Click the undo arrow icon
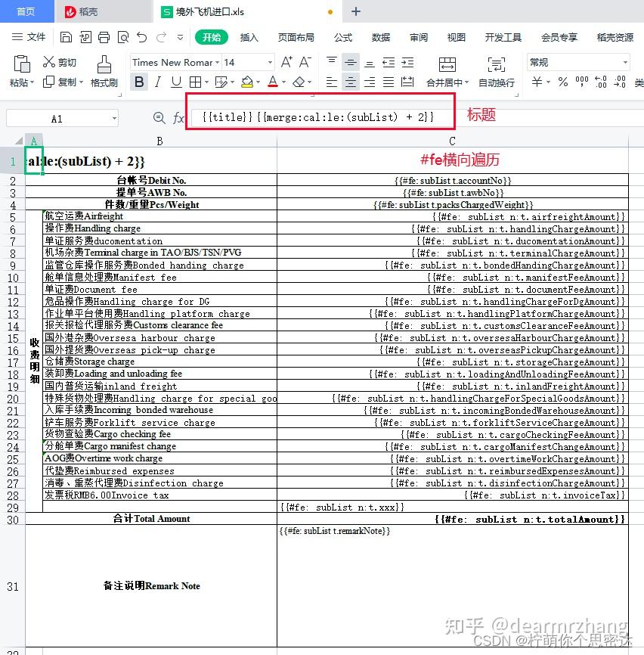 [142, 36]
